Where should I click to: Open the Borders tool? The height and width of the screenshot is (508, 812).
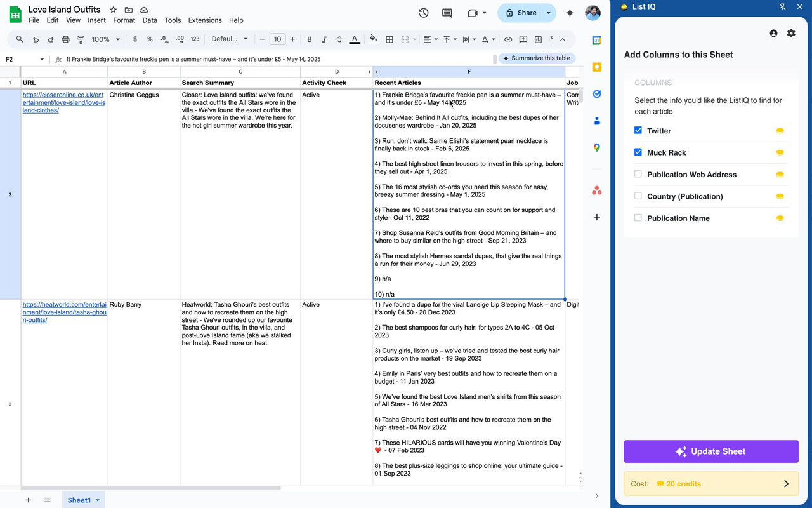[390, 39]
